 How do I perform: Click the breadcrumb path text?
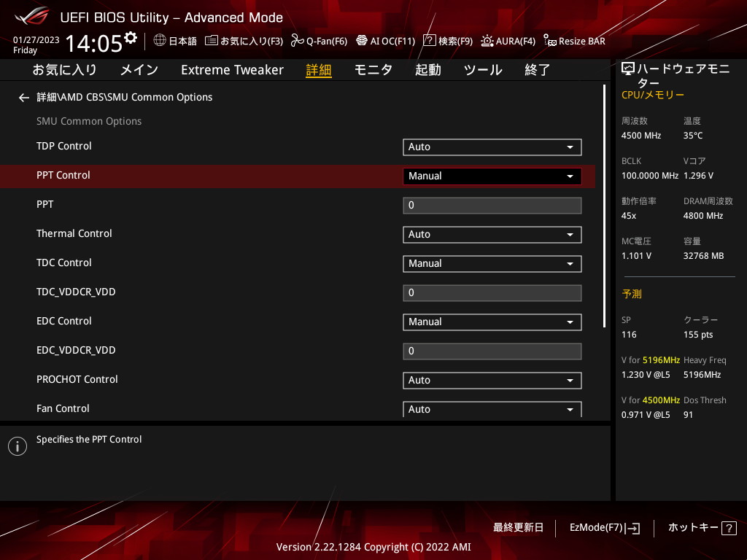[x=125, y=97]
